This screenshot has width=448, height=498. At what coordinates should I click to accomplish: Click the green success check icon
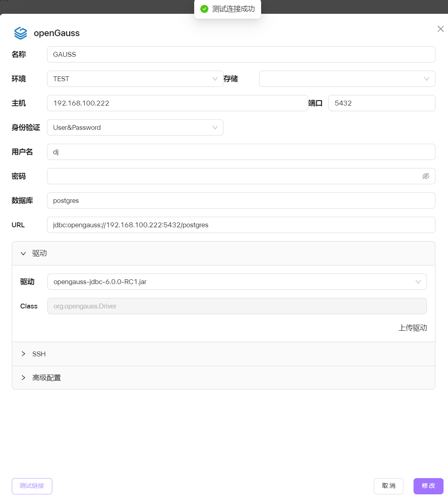click(204, 9)
